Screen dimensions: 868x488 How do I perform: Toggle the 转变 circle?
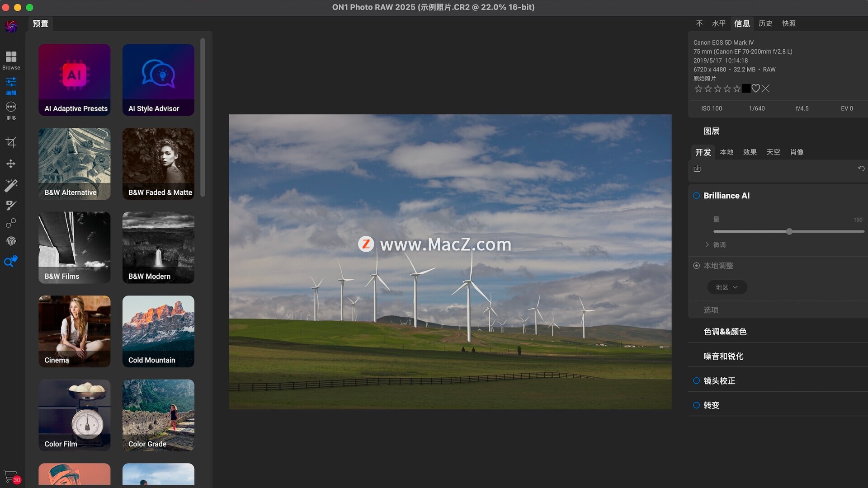(x=697, y=405)
